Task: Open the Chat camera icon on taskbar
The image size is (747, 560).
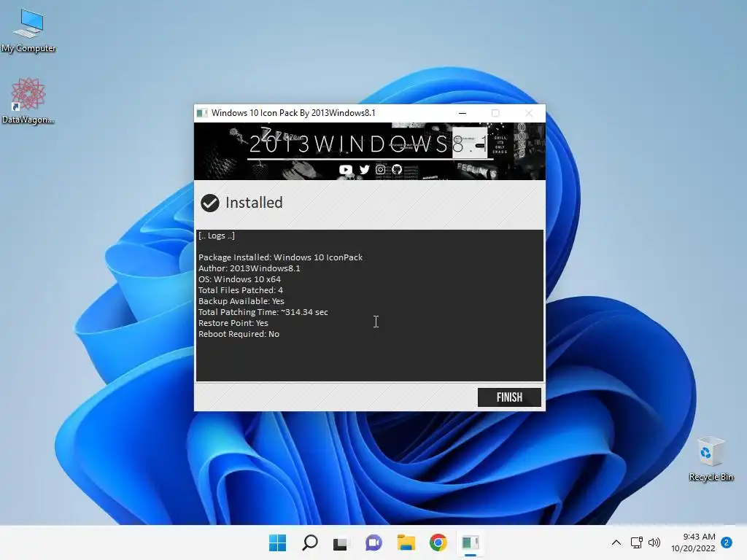Action: [x=373, y=542]
